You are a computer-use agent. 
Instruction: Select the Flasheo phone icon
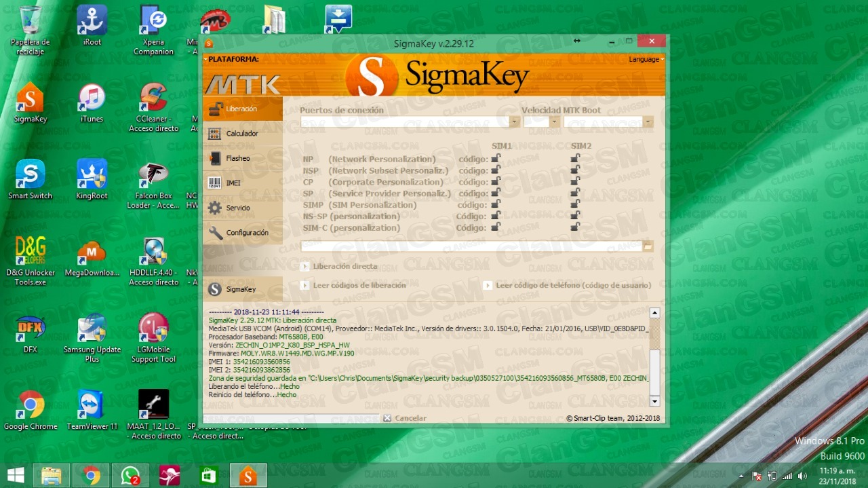click(x=214, y=158)
